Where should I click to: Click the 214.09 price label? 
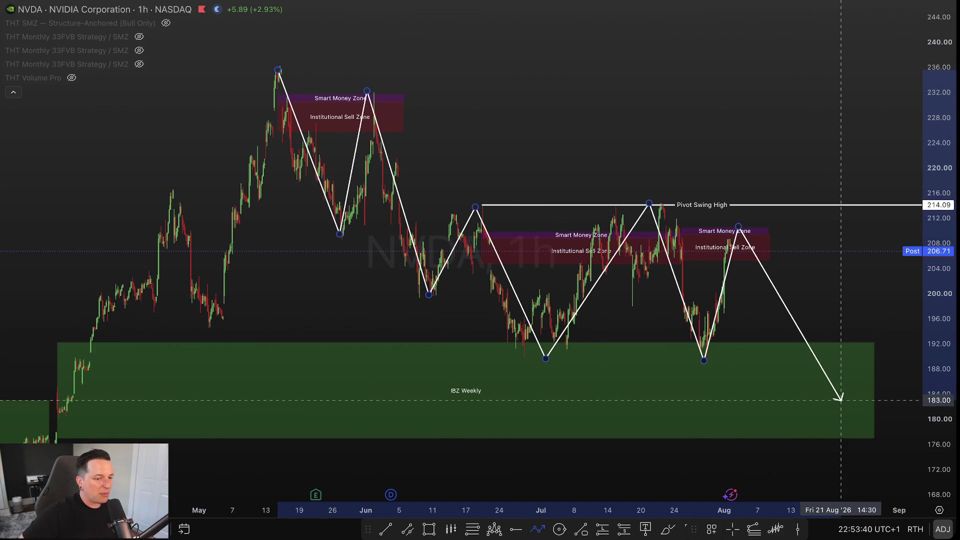[x=938, y=205]
